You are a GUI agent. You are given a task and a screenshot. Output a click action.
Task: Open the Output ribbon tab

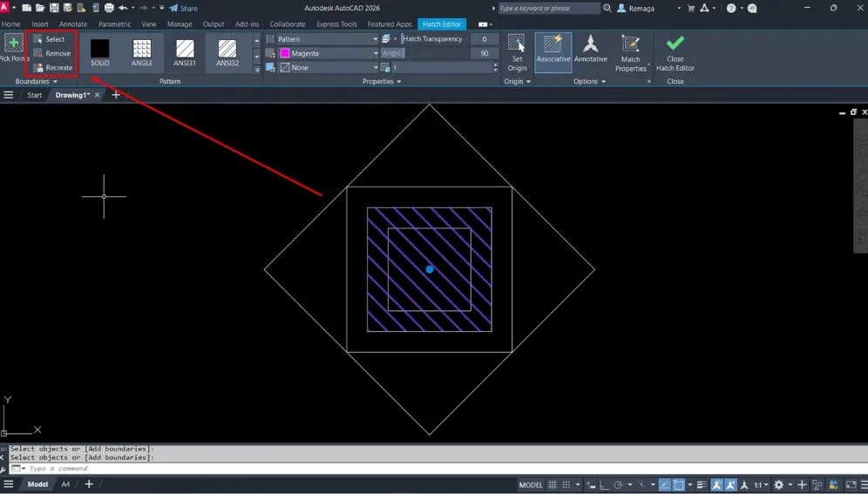[214, 24]
